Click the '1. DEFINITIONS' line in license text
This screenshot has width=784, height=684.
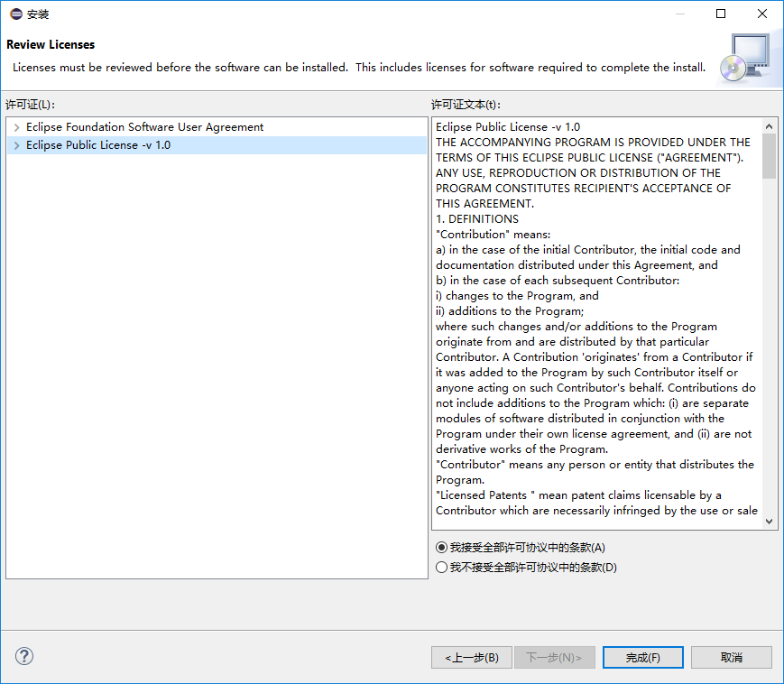point(477,219)
